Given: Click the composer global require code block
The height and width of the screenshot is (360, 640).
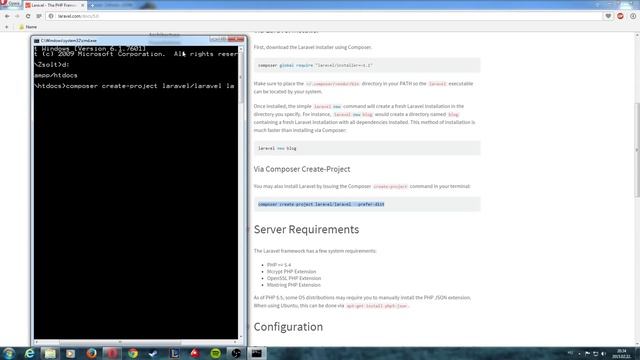Looking at the screenshot, I should [367, 65].
